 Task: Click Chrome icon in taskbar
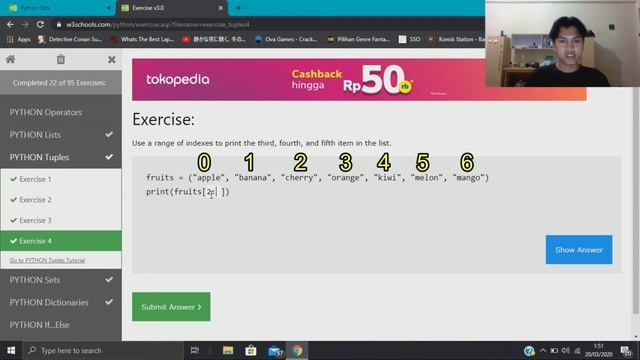(297, 350)
